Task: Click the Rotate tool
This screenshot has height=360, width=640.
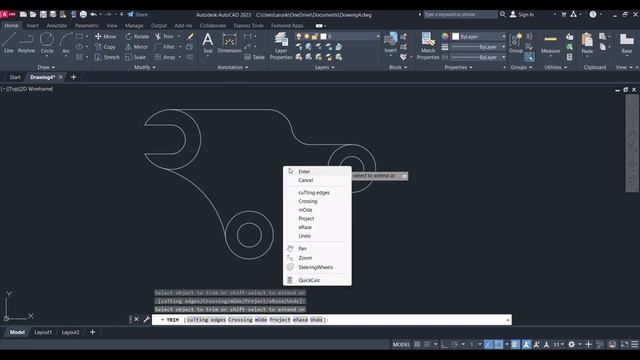Action: pyautogui.click(x=137, y=36)
